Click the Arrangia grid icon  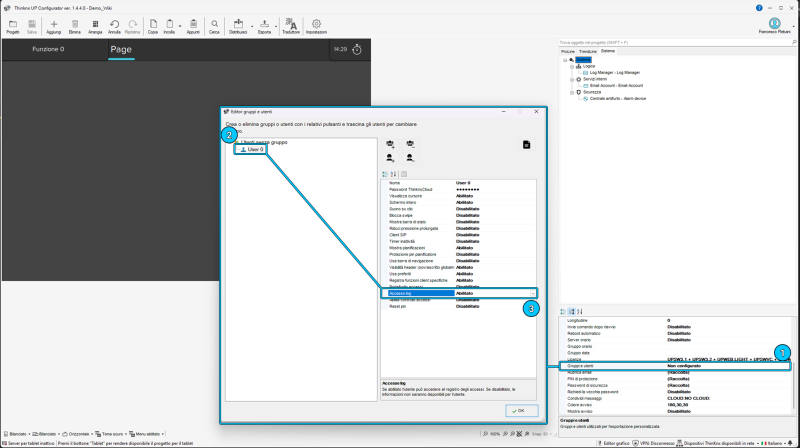(95, 24)
